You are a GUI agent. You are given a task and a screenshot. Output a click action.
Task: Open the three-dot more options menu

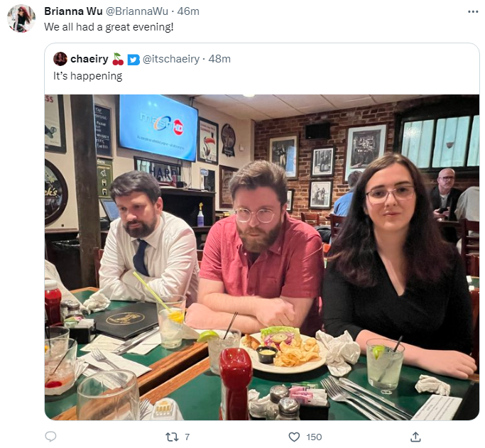[473, 12]
